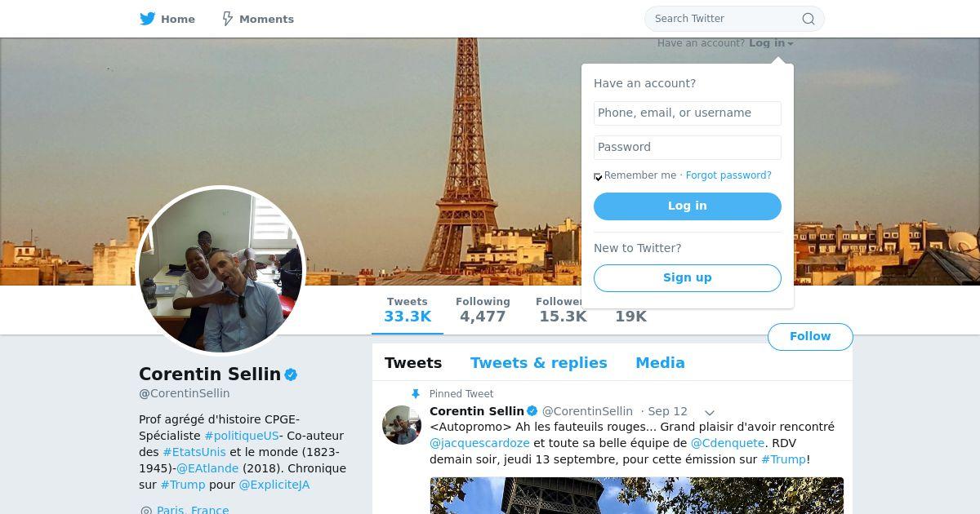Expand the pinned tweet options chevron
Viewport: 980px width, 514px height.
(x=710, y=412)
